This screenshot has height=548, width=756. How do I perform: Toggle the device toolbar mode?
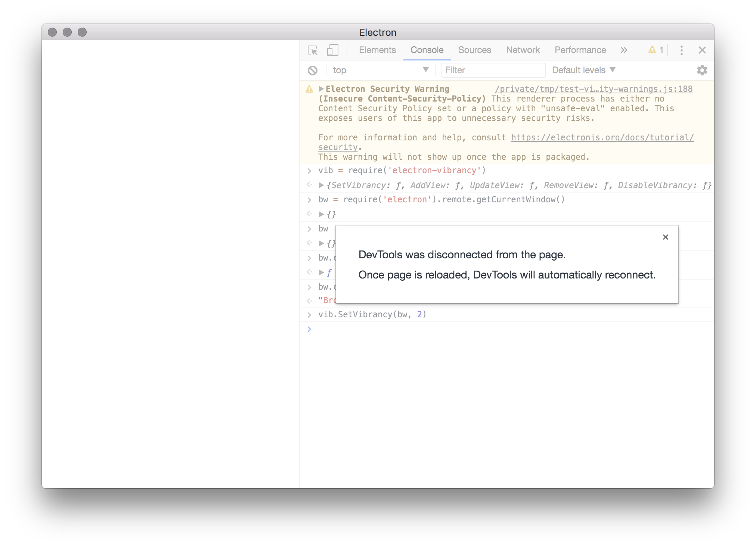click(332, 50)
